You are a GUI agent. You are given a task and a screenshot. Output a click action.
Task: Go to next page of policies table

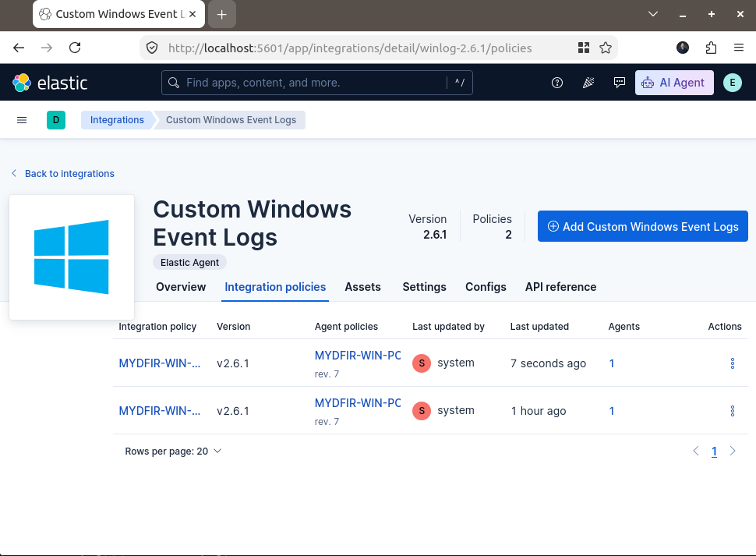click(x=733, y=451)
